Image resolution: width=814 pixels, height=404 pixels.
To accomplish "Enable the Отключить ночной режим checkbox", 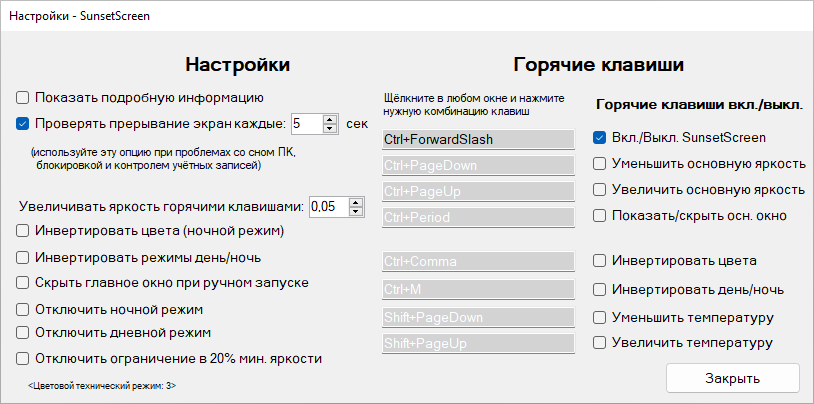I will click(x=23, y=309).
